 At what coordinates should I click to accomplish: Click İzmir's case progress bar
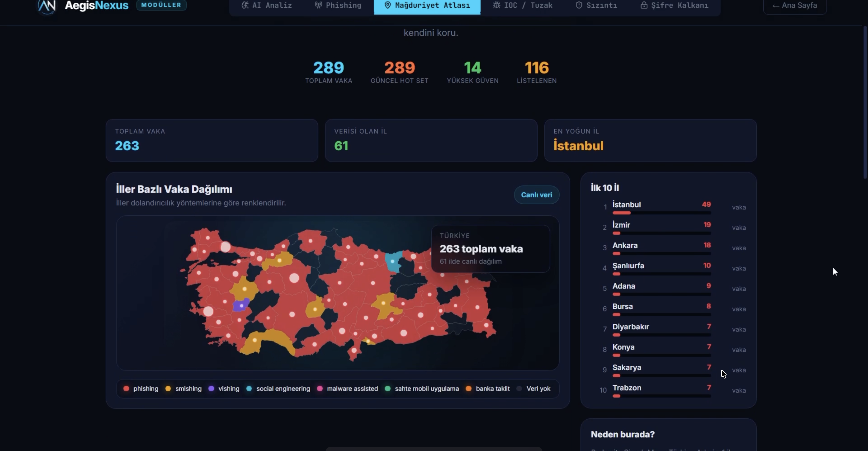pyautogui.click(x=662, y=233)
